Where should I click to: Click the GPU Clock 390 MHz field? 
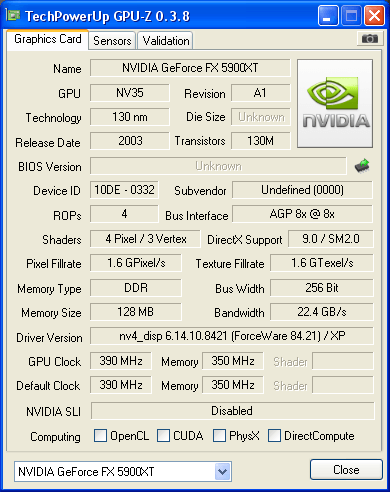tap(121, 361)
